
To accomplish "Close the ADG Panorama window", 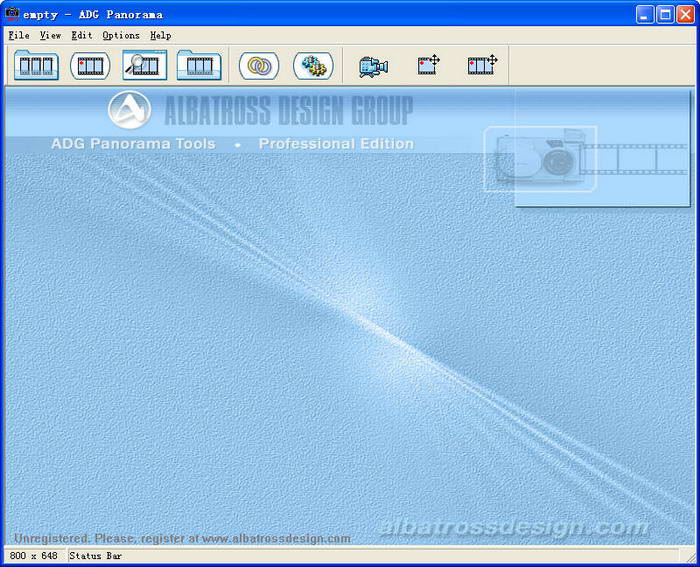I will tap(685, 14).
